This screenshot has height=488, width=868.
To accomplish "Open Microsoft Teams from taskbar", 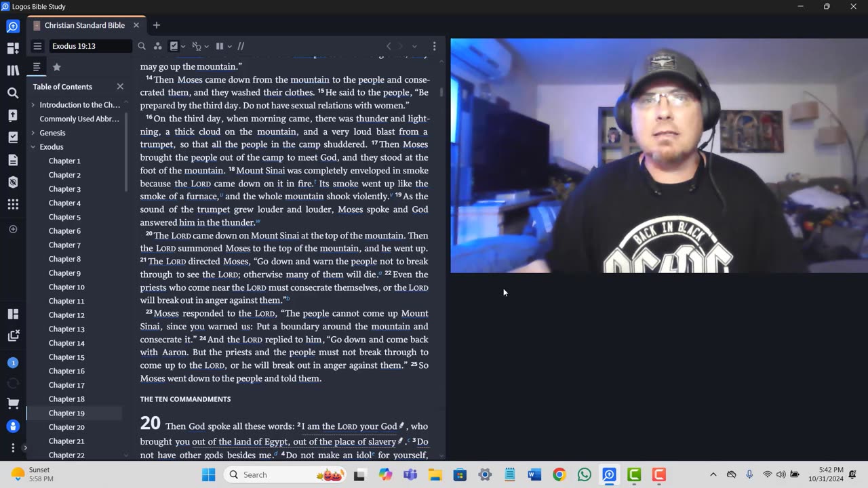I will click(x=410, y=474).
